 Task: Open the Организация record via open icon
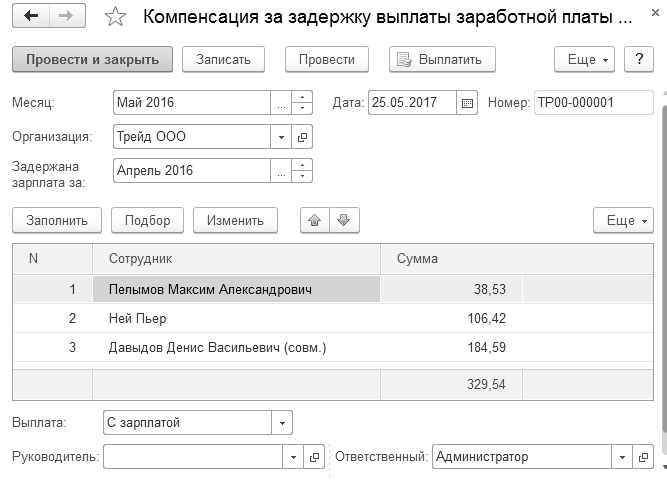(x=303, y=137)
